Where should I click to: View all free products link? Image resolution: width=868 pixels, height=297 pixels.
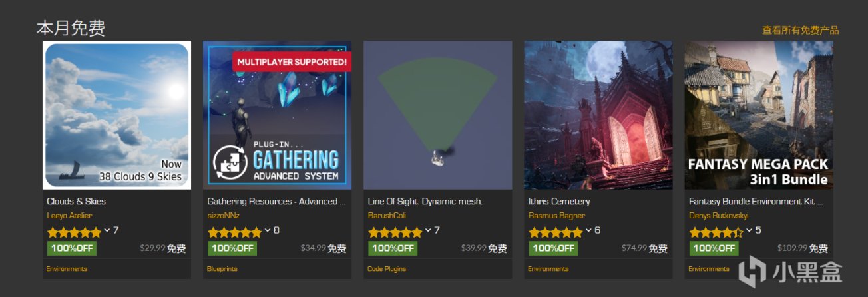[x=800, y=30]
